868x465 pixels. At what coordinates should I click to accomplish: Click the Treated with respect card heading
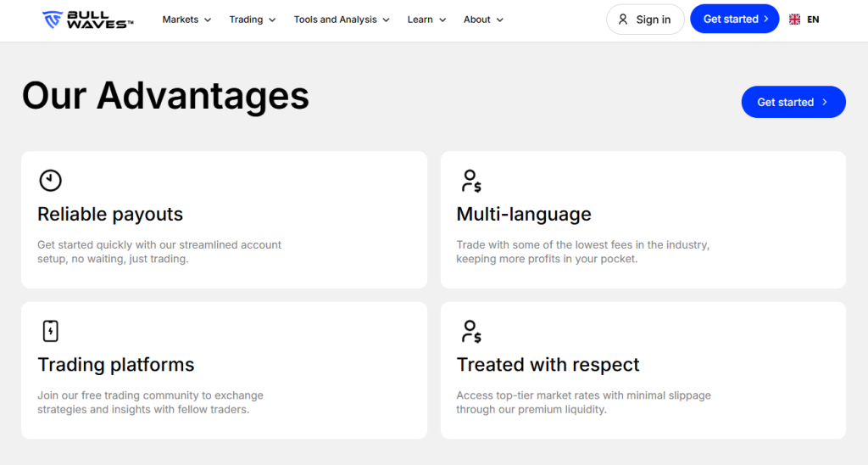[x=548, y=365]
